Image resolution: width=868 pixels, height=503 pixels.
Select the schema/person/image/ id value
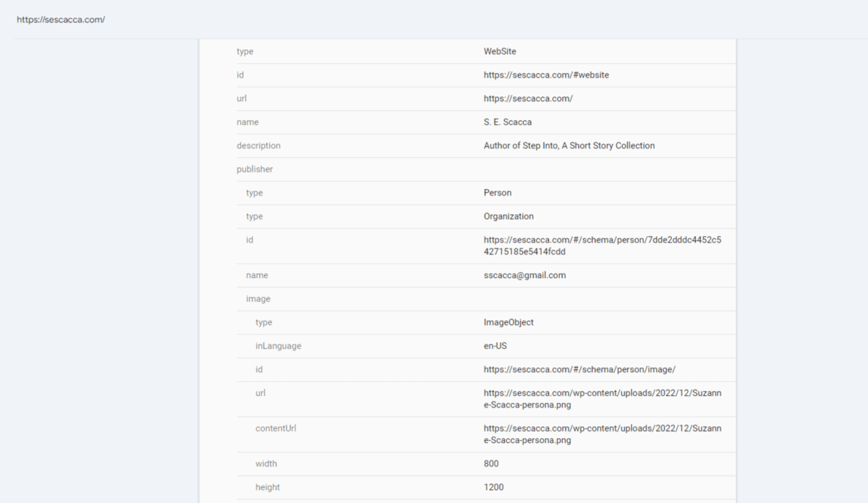click(x=579, y=369)
